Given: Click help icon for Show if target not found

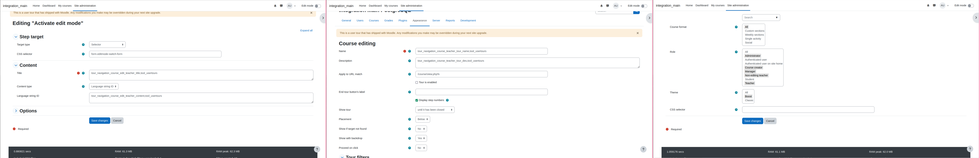Looking at the screenshot, I should pyautogui.click(x=409, y=129).
